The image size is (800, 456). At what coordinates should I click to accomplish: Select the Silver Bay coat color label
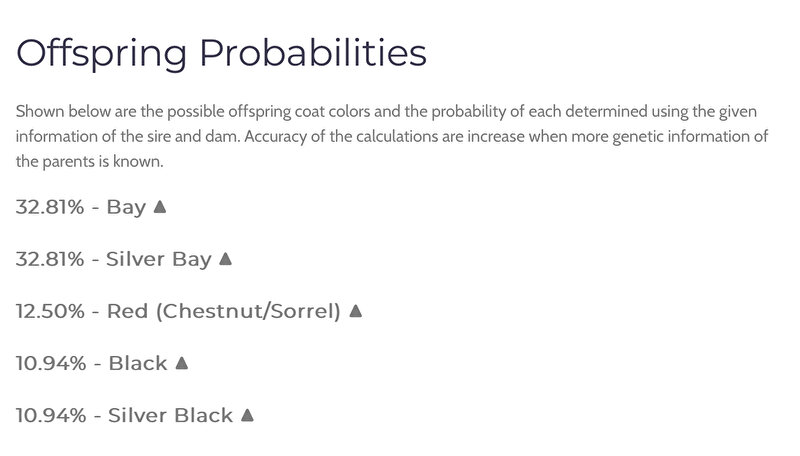(x=158, y=260)
